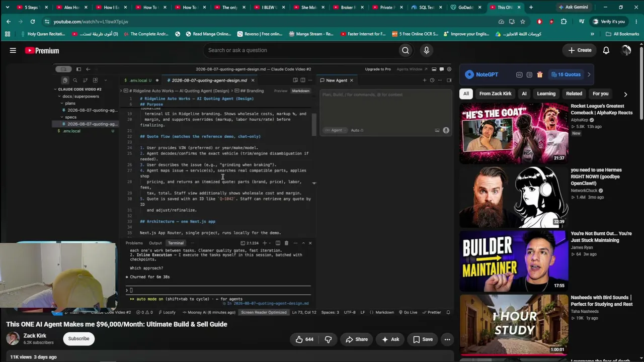Open the Auto model dropdown in the video

[357, 130]
